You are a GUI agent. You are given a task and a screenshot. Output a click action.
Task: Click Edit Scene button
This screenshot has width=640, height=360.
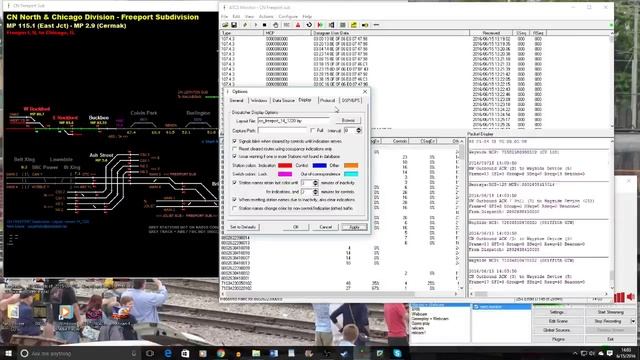point(558,321)
